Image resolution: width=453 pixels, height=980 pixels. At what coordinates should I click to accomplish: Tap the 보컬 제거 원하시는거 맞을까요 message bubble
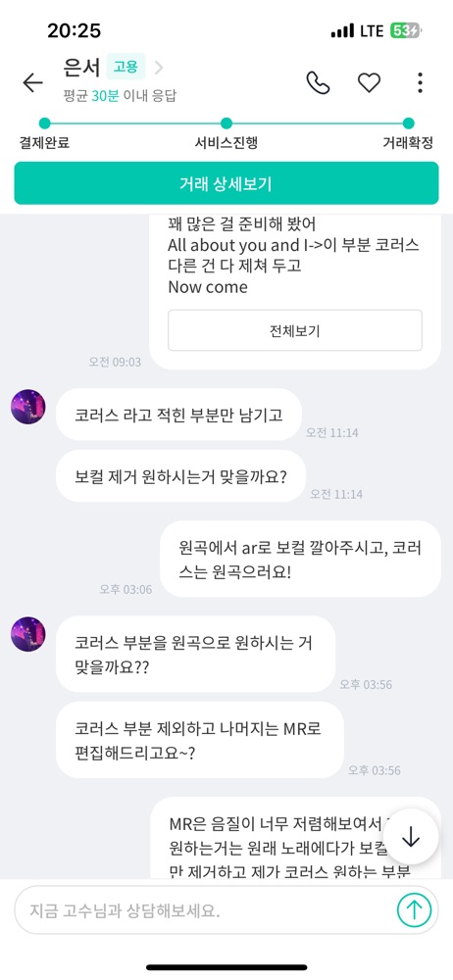pyautogui.click(x=180, y=477)
